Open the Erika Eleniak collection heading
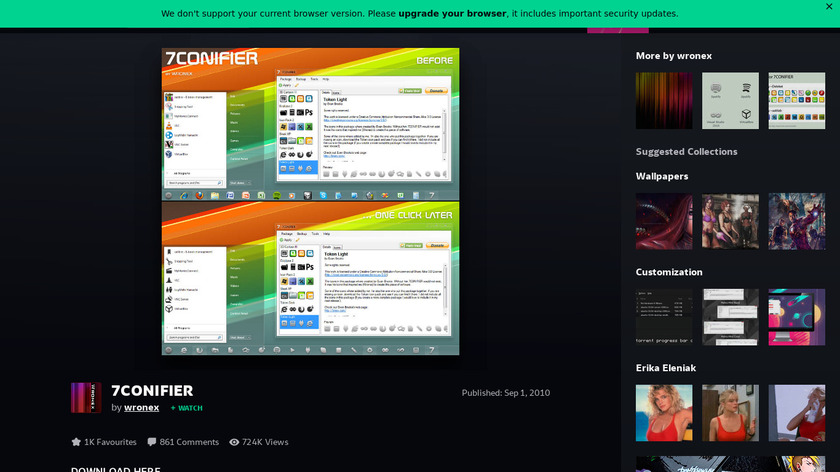The image size is (840, 472). (x=666, y=368)
